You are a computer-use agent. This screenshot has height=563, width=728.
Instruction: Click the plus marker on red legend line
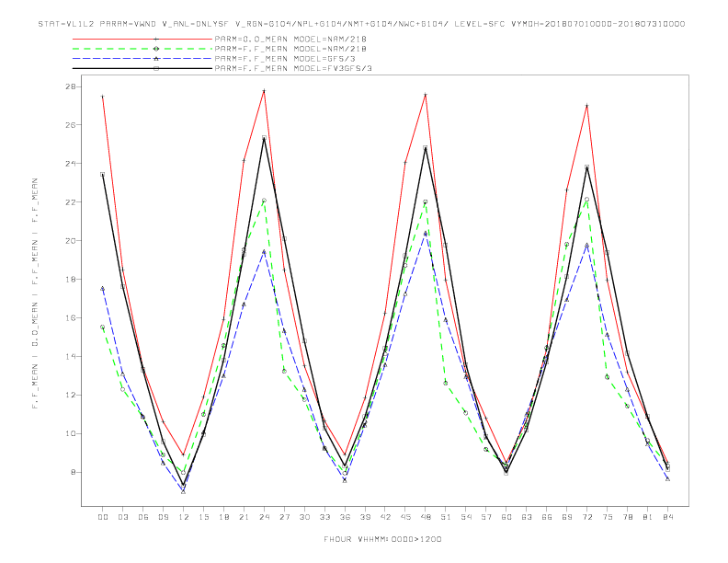(x=156, y=39)
